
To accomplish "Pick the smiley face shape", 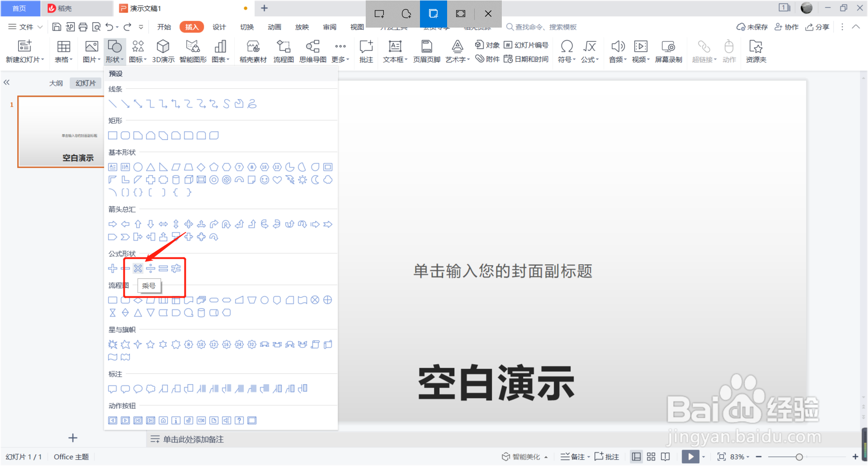I will pyautogui.click(x=264, y=180).
